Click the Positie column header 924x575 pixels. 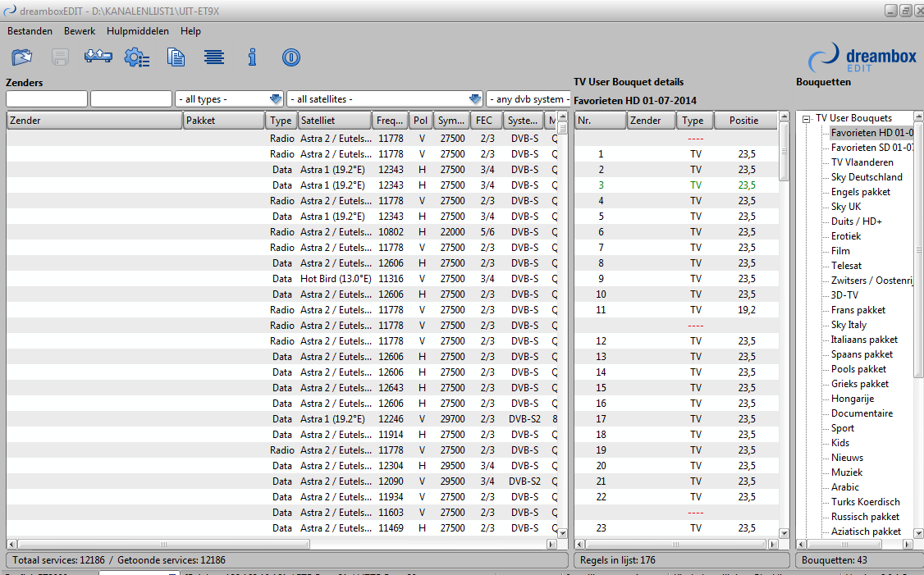[745, 121]
